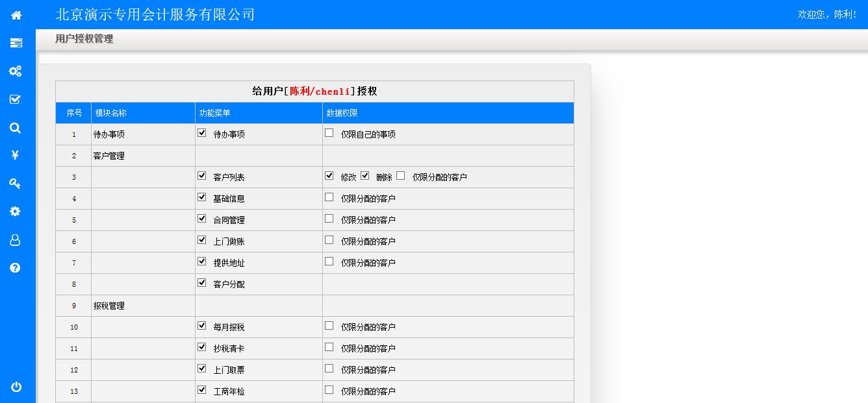
Task: Uncheck the 上门取票 checkbox
Action: tap(202, 369)
